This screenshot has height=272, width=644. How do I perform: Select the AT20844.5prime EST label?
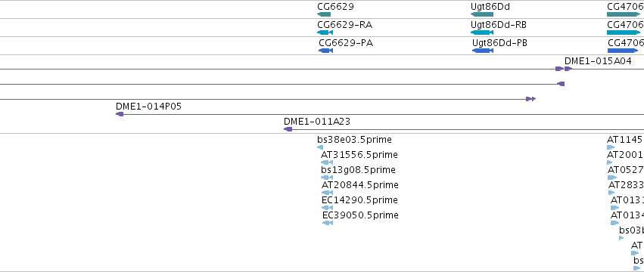coord(359,185)
